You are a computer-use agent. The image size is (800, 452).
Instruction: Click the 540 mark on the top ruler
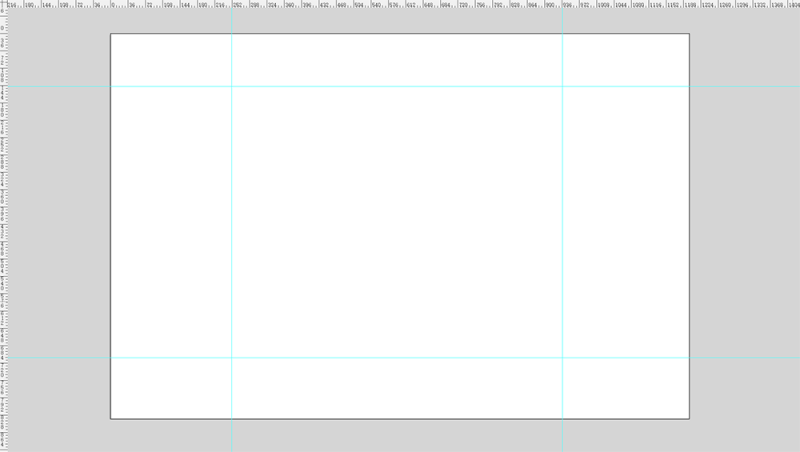point(377,4)
